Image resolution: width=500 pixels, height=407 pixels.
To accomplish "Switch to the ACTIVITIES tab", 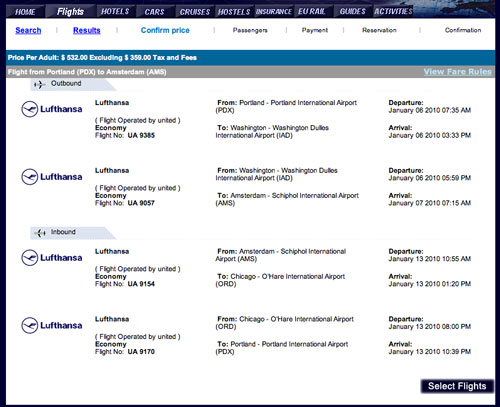I will 393,12.
